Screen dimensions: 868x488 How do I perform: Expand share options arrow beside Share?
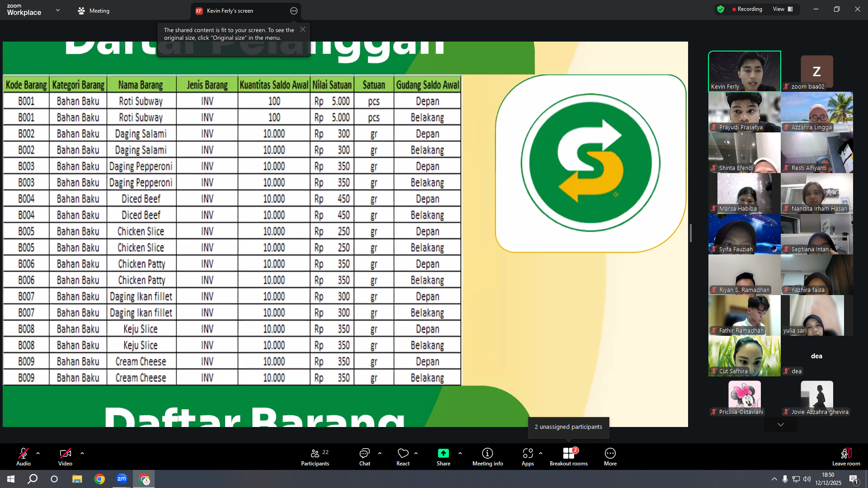460,453
